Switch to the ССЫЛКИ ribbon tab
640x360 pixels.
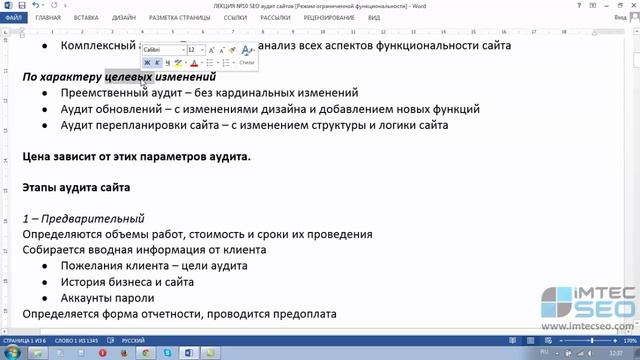tap(235, 18)
